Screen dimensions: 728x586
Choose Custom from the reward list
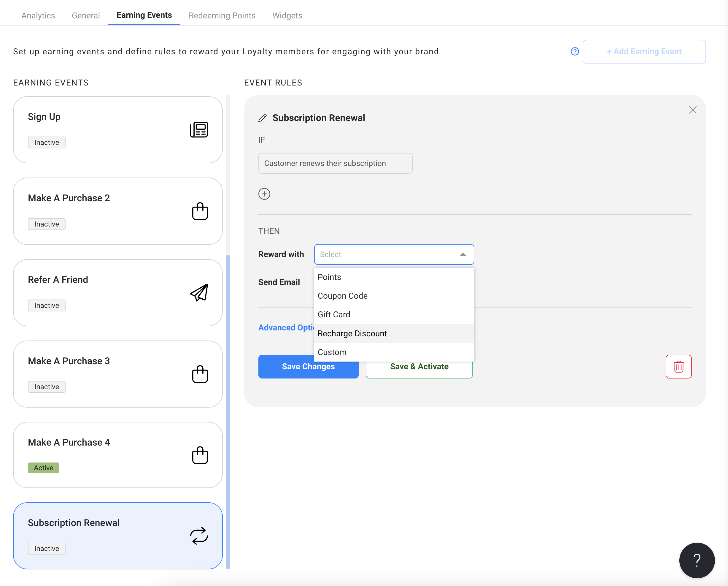coord(394,352)
